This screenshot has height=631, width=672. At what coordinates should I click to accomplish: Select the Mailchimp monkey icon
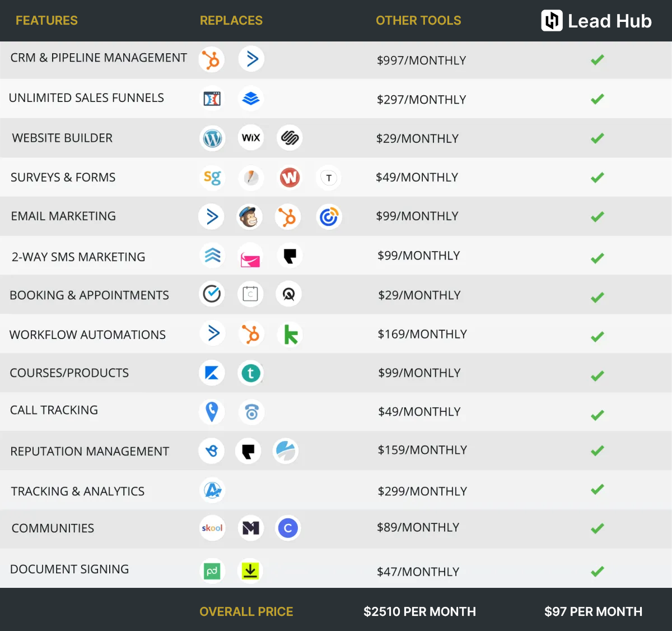[x=249, y=217]
